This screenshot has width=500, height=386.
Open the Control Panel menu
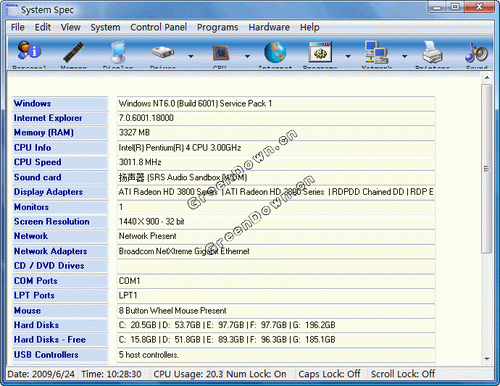(159, 27)
